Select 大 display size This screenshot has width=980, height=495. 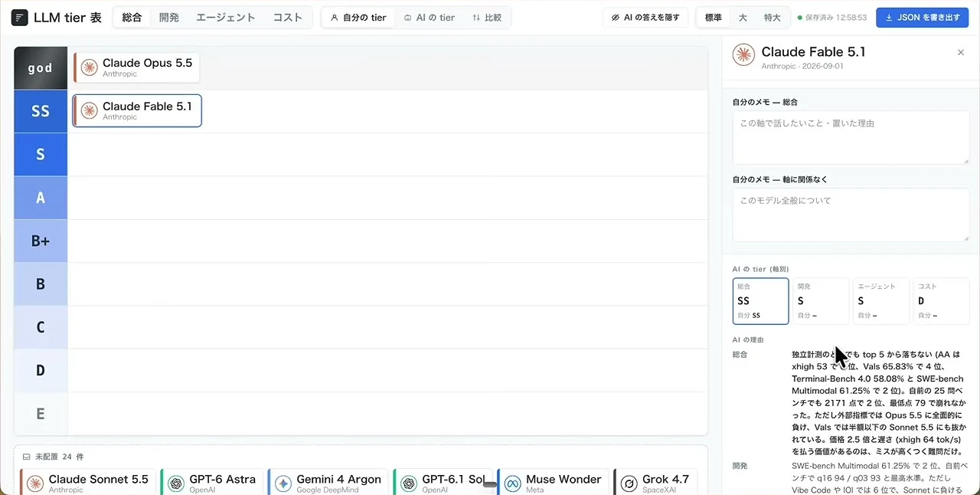pyautogui.click(x=743, y=18)
